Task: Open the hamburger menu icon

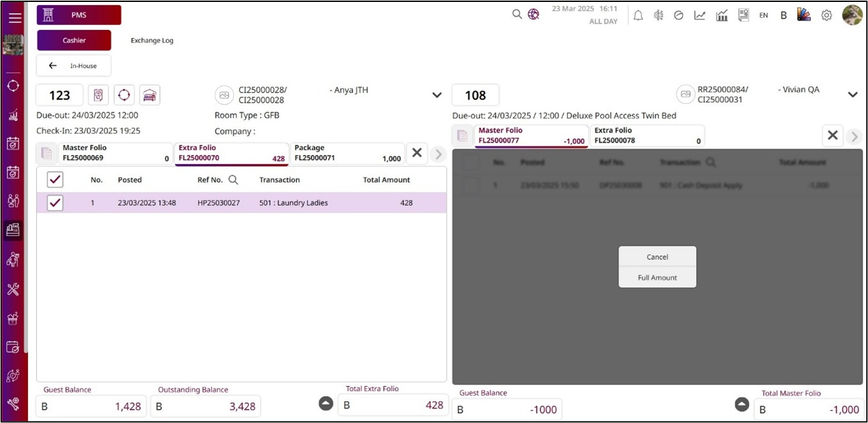Action: [14, 18]
